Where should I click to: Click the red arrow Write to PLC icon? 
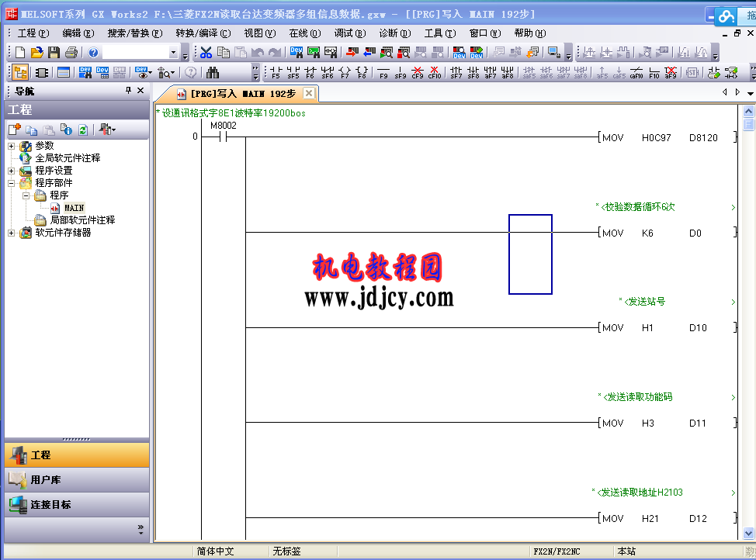pyautogui.click(x=352, y=52)
